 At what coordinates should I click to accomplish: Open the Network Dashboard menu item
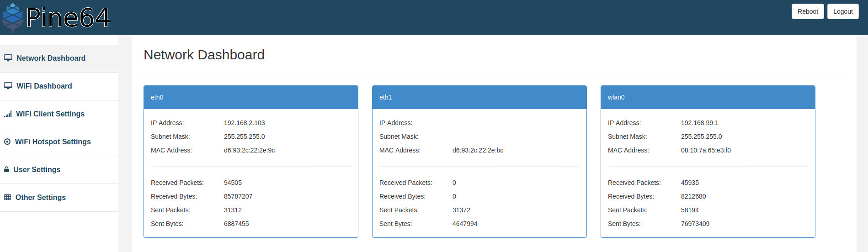point(59,58)
